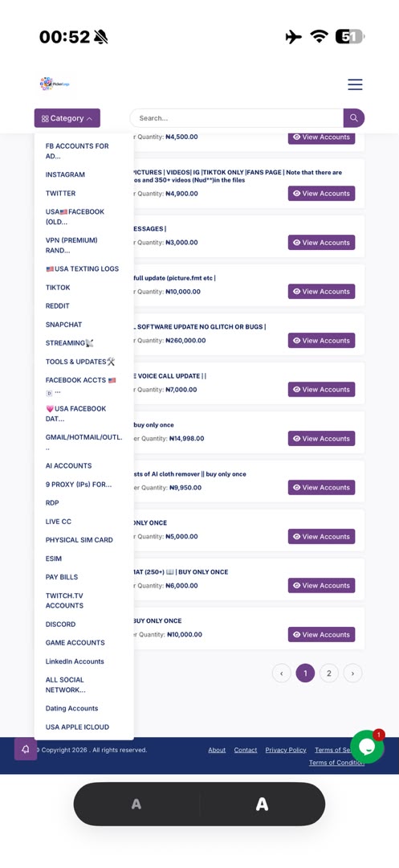
Task: Go to previous page arrow in pagination
Action: pyautogui.click(x=281, y=674)
